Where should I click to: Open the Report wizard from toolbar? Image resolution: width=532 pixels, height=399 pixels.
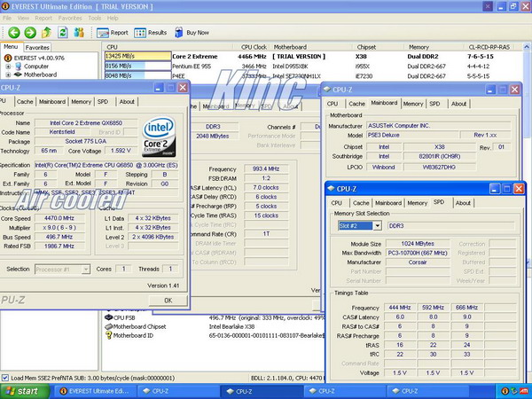pyautogui.click(x=112, y=32)
